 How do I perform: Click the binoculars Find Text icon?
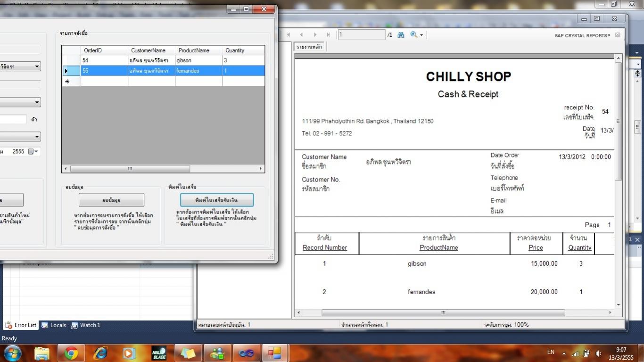click(x=401, y=34)
